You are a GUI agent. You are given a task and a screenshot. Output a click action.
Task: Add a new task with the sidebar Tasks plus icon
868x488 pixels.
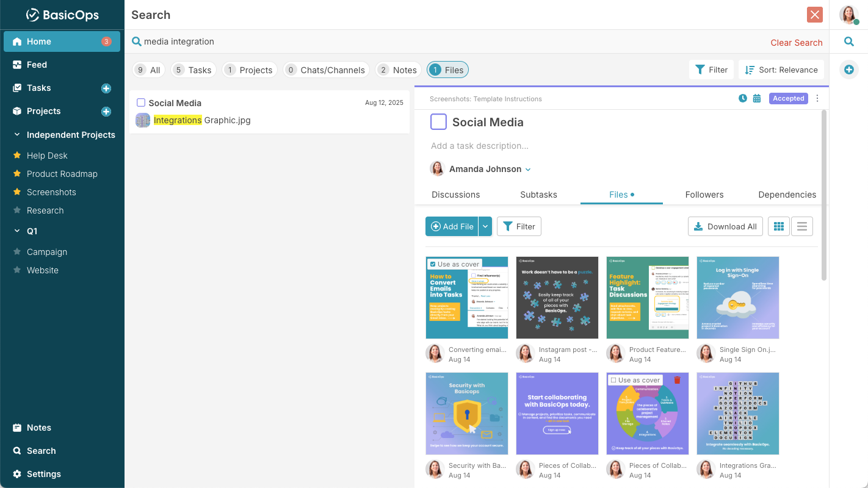coord(106,88)
